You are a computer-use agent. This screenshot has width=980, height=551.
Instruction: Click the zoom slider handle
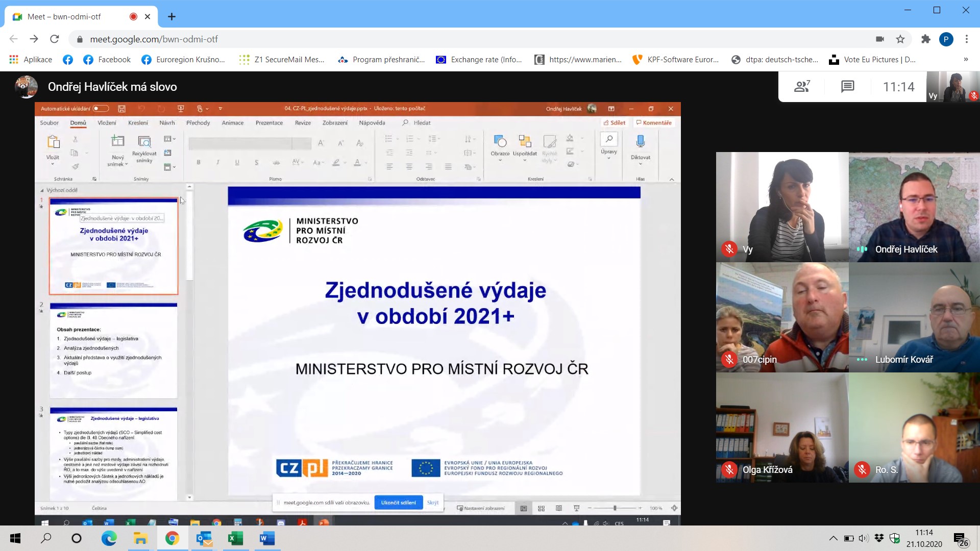tap(615, 508)
